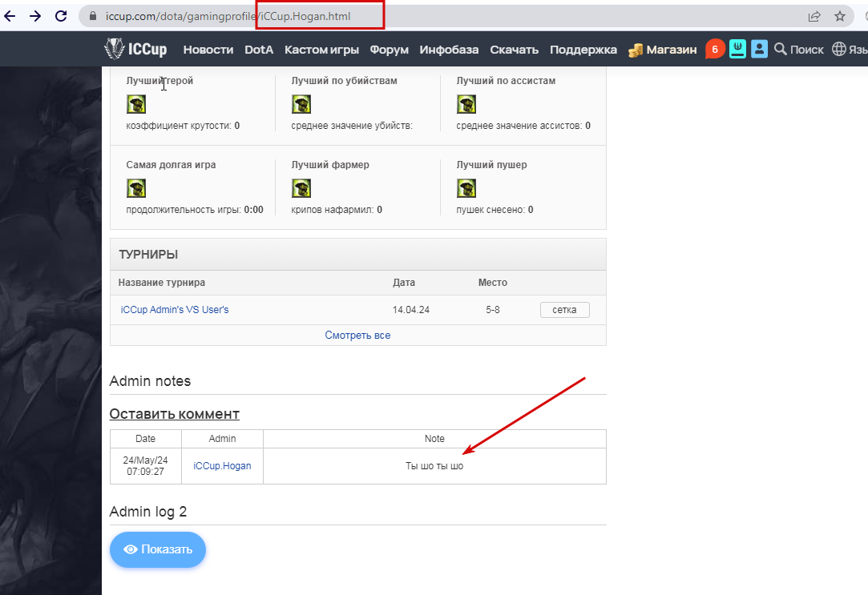Click the Admin notes heading
This screenshot has width=868, height=595.
(x=150, y=381)
